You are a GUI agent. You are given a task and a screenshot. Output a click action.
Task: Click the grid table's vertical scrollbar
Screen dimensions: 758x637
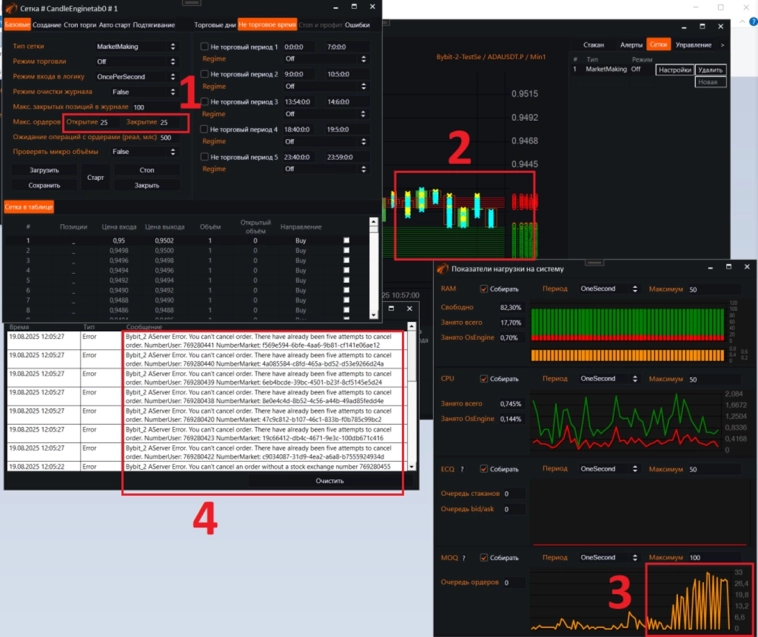[x=373, y=268]
